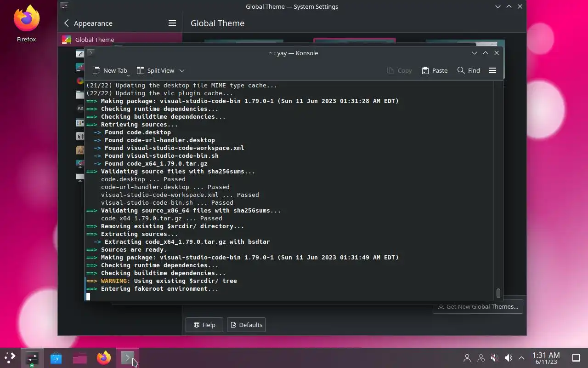The image size is (588, 368).
Task: Click Defaults button in System Settings
Action: (246, 325)
